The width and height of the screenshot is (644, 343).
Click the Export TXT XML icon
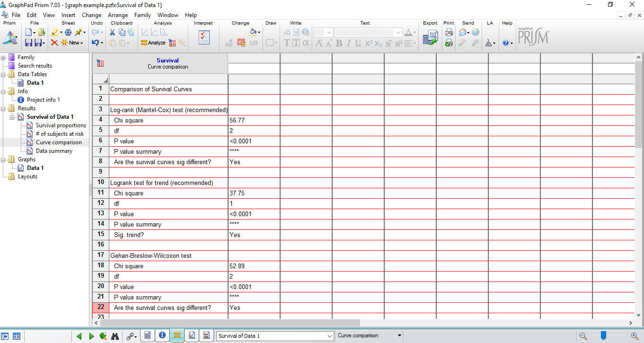(x=430, y=38)
